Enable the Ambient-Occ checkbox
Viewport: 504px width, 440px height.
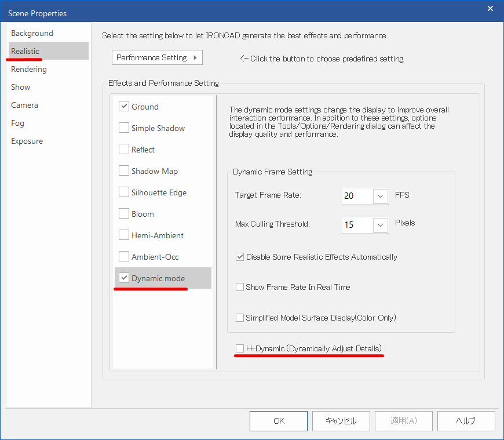[124, 256]
